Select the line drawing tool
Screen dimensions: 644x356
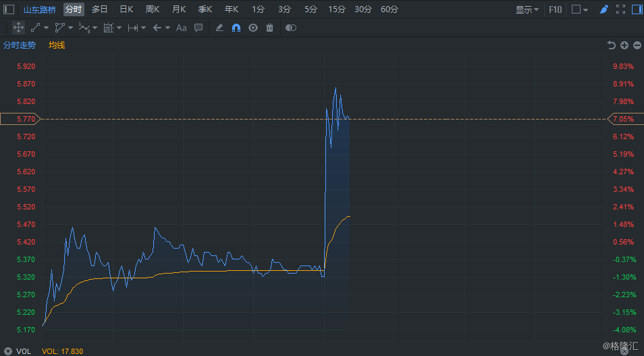35,28
